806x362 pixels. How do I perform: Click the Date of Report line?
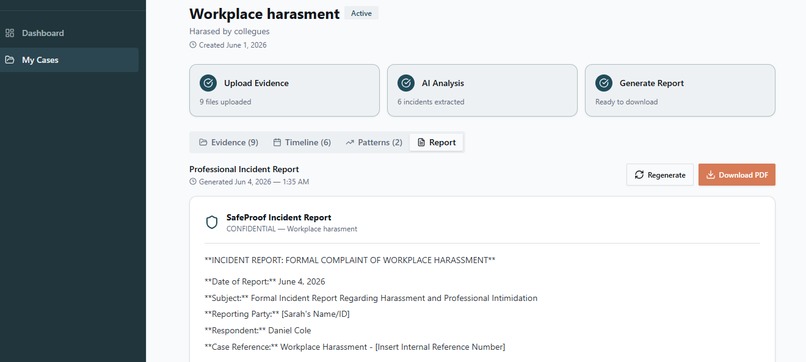click(x=265, y=282)
